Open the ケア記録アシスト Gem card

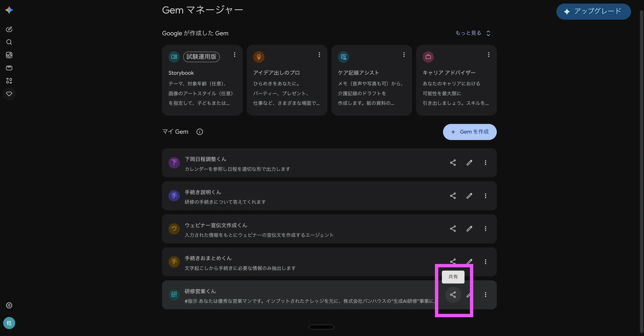tap(372, 80)
